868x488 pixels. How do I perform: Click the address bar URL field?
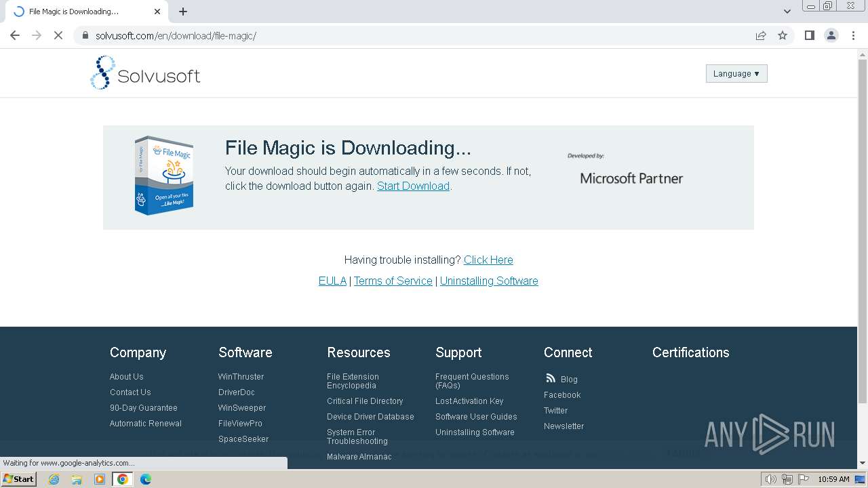(407, 36)
